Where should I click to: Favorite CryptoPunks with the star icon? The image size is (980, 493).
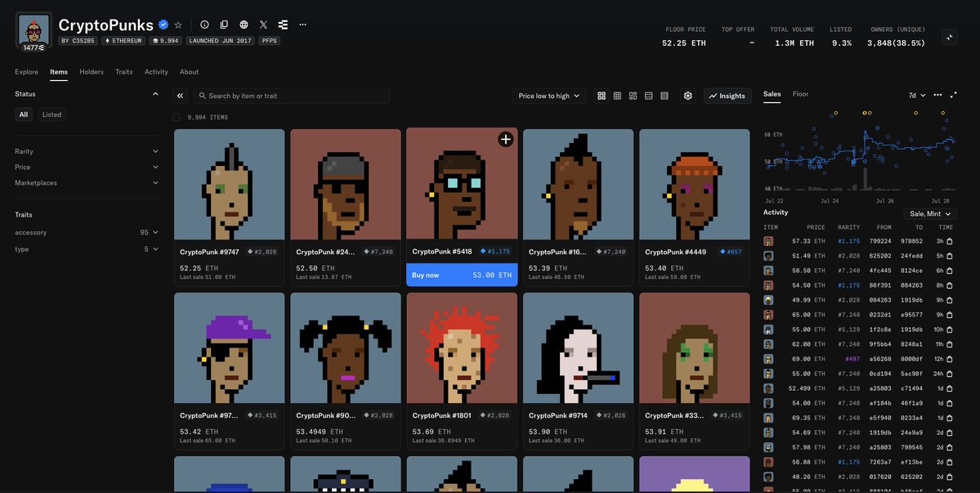[178, 25]
